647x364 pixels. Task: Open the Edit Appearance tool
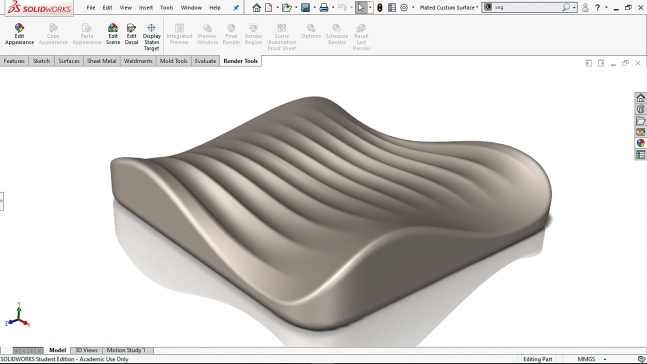pyautogui.click(x=19, y=34)
